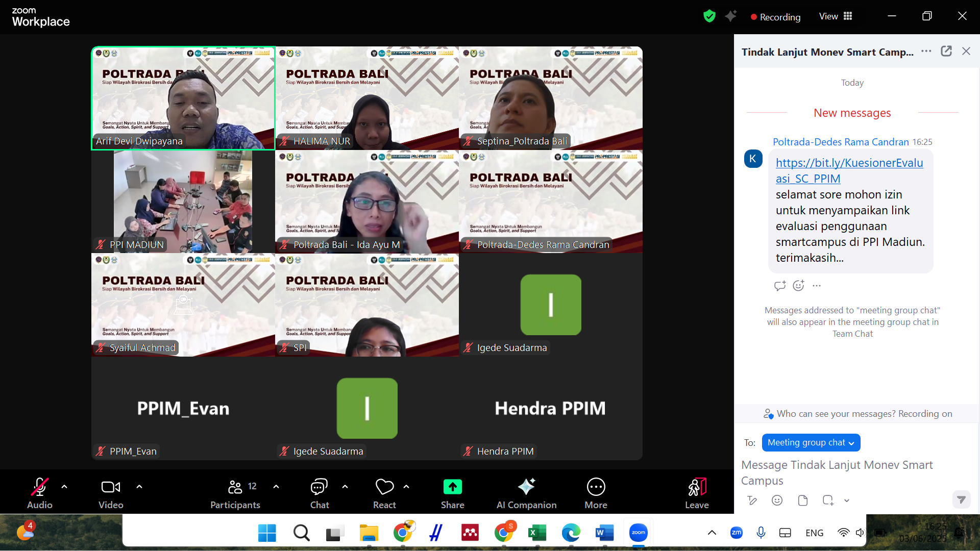Open emoji picker in message composer
Viewport: 980px width, 551px height.
[777, 500]
